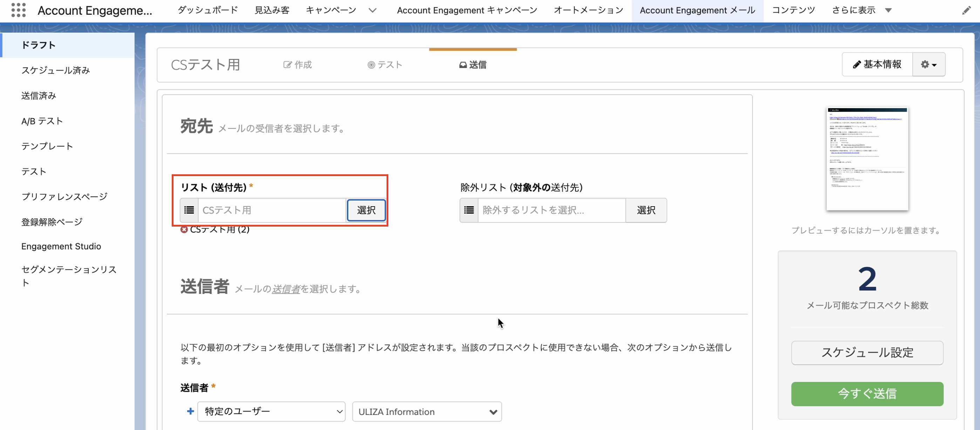Click the email preview thumbnail

pos(867,159)
